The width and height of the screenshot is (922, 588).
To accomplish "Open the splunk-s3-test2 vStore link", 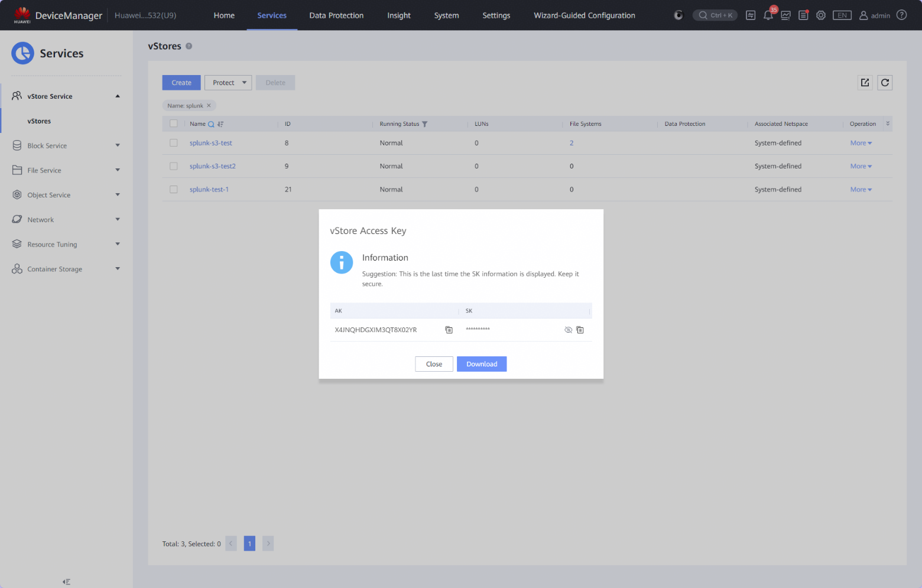I will tap(213, 166).
